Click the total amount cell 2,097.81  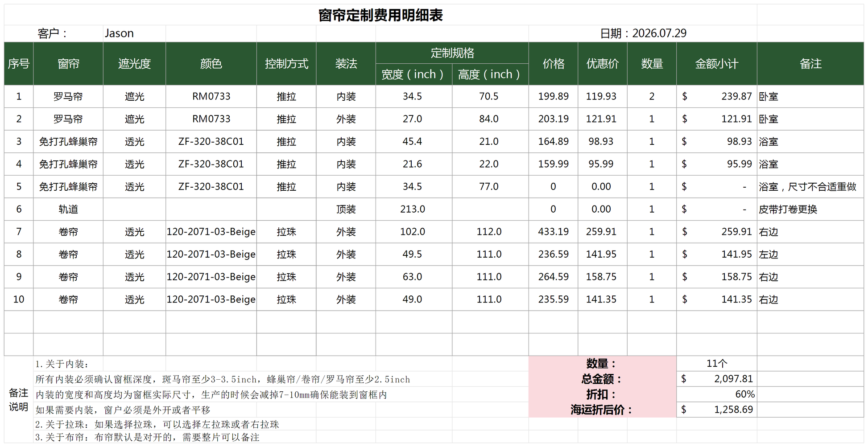pyautogui.click(x=717, y=379)
